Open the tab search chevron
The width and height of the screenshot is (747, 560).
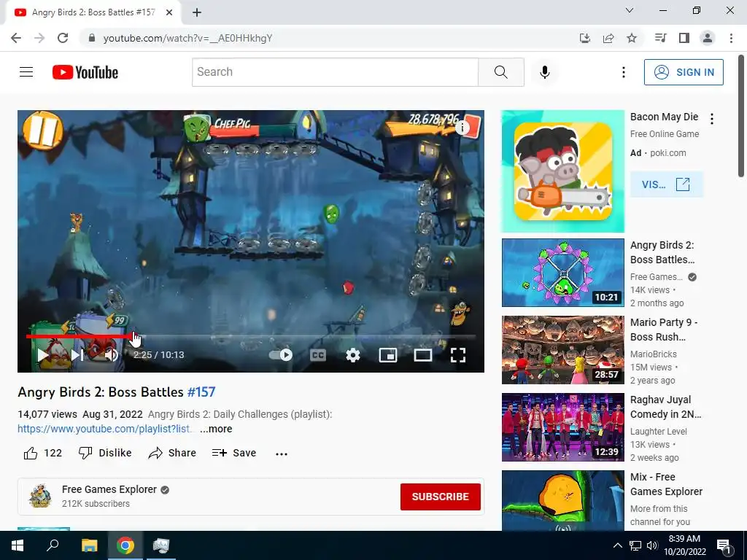coord(630,10)
